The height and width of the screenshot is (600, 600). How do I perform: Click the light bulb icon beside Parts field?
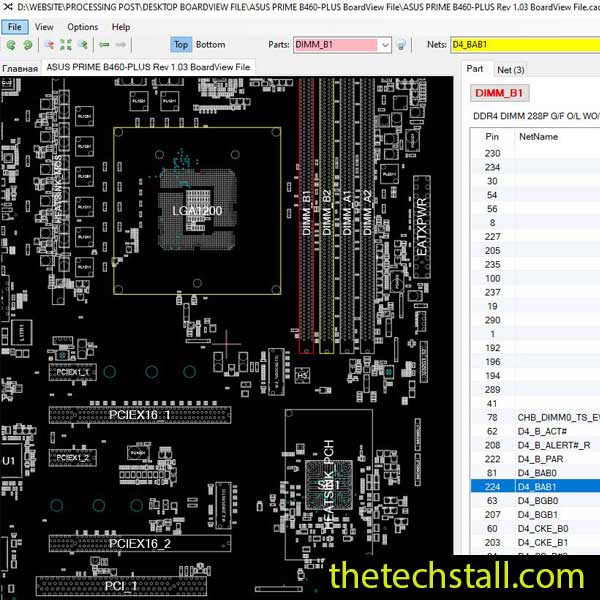[x=401, y=45]
